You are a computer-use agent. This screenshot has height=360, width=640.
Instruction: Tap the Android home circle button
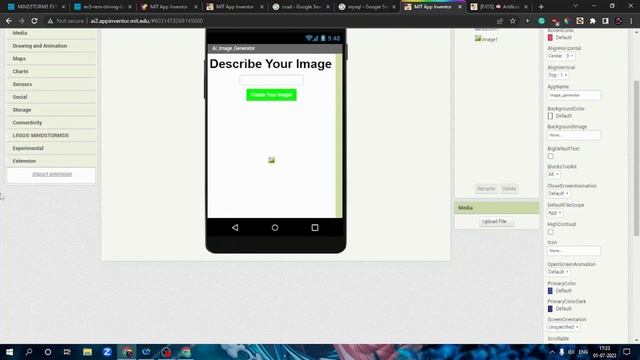[x=275, y=228]
